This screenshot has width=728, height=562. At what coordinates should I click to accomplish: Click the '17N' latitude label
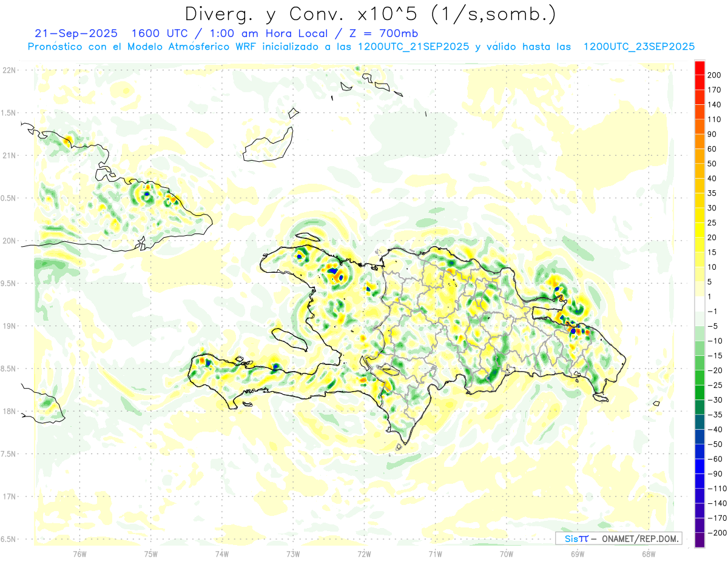coord(9,497)
